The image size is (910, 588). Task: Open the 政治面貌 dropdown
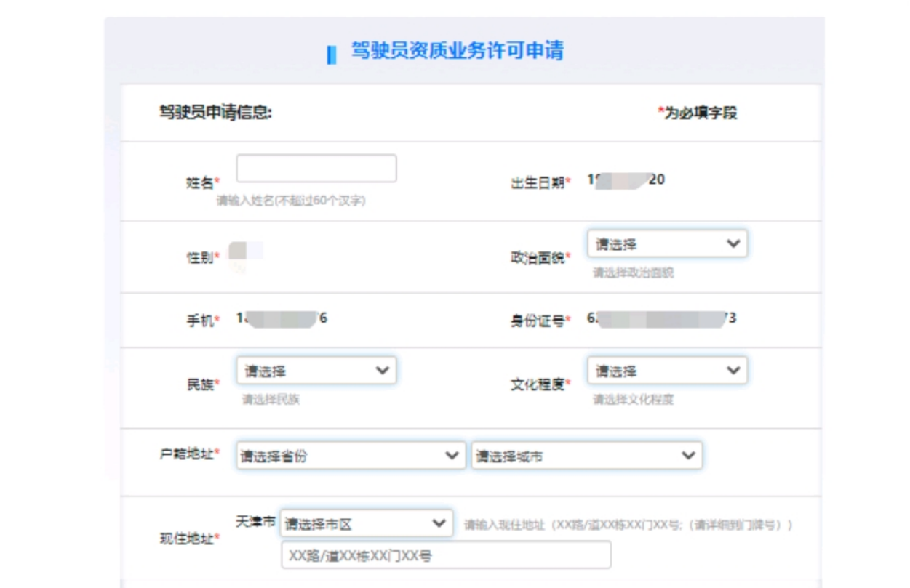666,244
